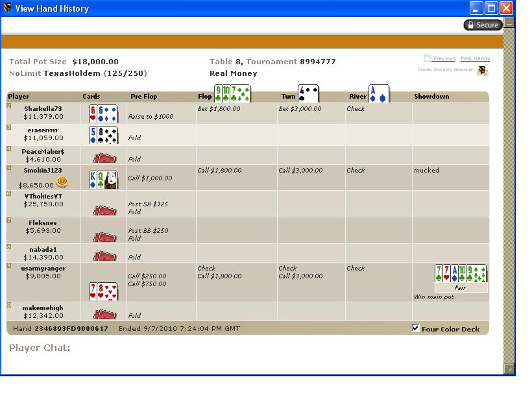
Task: Click VThokiesVT's face-down cards
Action: click(x=104, y=210)
